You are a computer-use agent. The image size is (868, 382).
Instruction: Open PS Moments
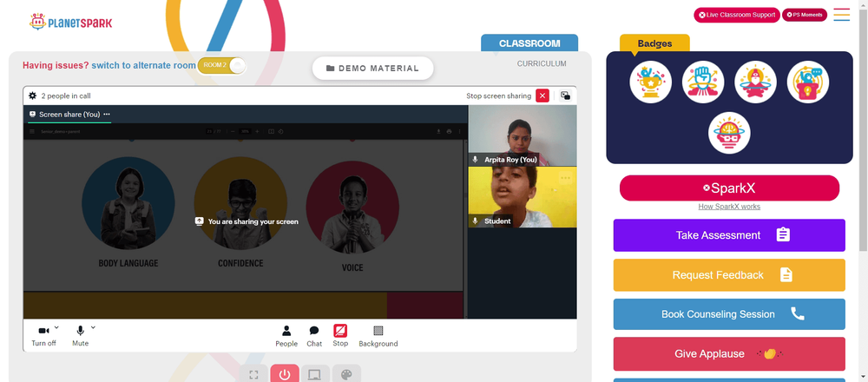(805, 15)
